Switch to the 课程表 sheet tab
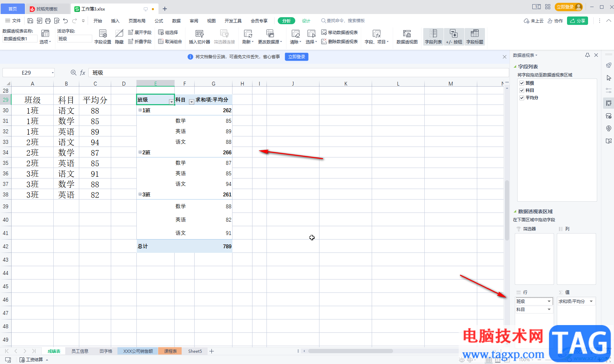Image resolution: width=614 pixels, height=364 pixels. [x=170, y=351]
